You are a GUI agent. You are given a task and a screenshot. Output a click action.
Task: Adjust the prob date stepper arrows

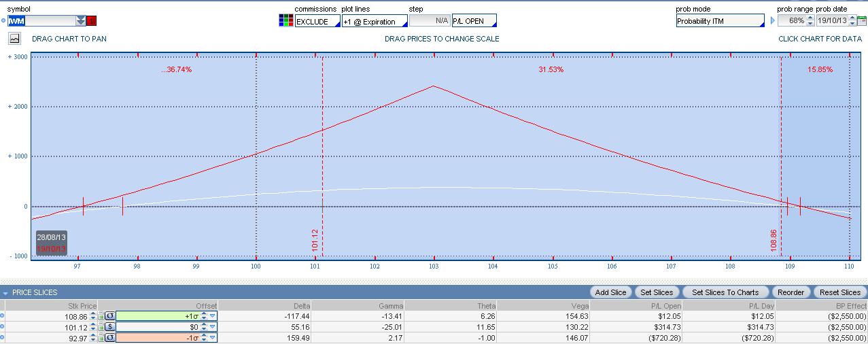click(852, 21)
